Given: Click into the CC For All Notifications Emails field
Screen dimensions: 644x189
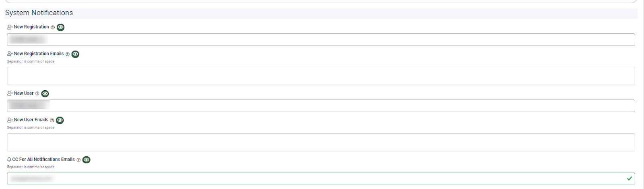Looking at the screenshot, I should [321, 179].
